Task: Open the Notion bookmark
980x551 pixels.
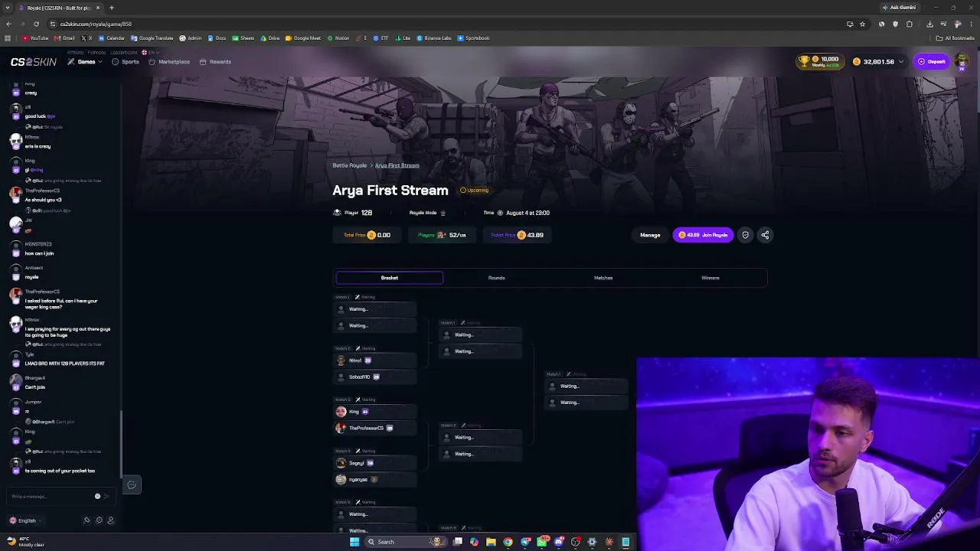Action: click(x=338, y=38)
